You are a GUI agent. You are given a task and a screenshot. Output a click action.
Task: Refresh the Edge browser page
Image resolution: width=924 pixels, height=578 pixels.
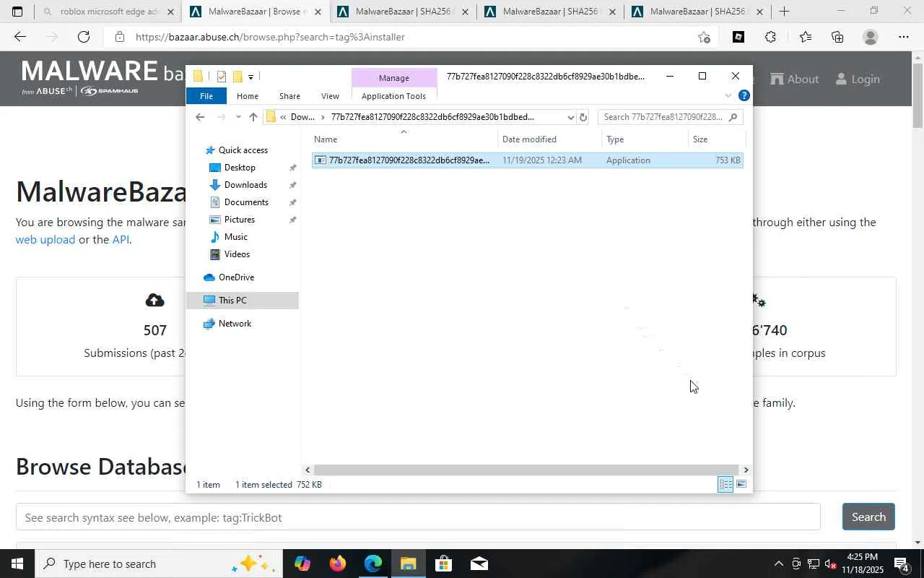click(84, 37)
